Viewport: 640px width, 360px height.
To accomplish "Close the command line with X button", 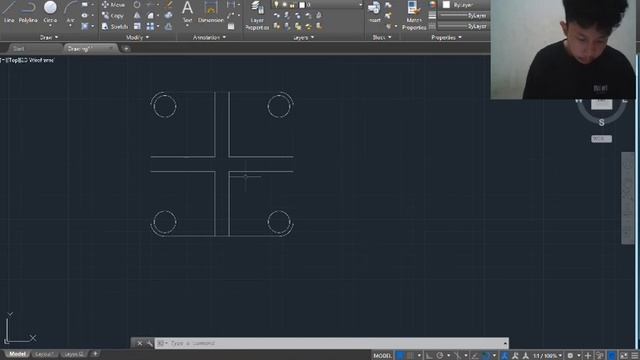I will click(140, 343).
